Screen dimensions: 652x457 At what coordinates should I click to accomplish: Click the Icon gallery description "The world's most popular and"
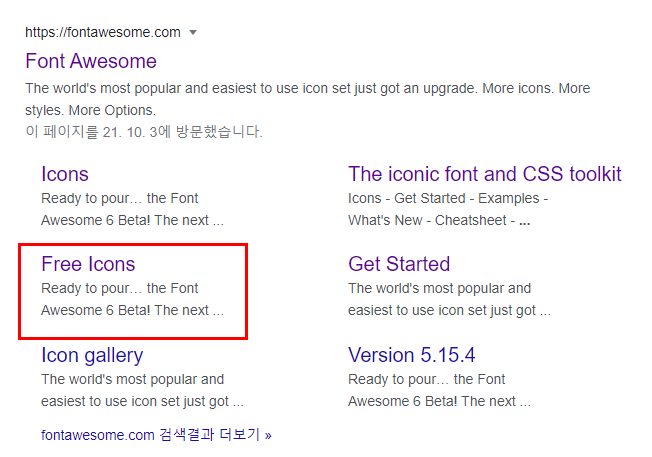pyautogui.click(x=133, y=379)
